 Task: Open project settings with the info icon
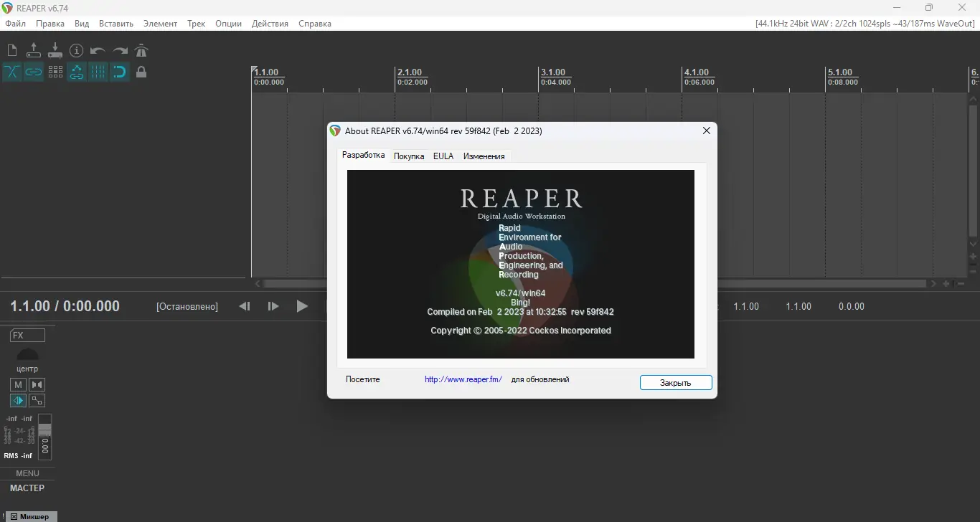point(76,50)
